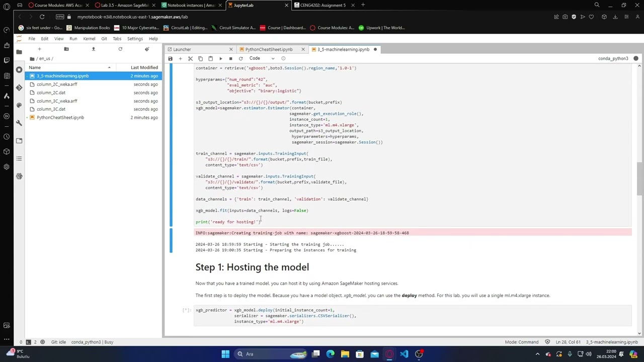This screenshot has width=644, height=362.
Task: Click the Git clone icon in the file browser
Action: 147,49
